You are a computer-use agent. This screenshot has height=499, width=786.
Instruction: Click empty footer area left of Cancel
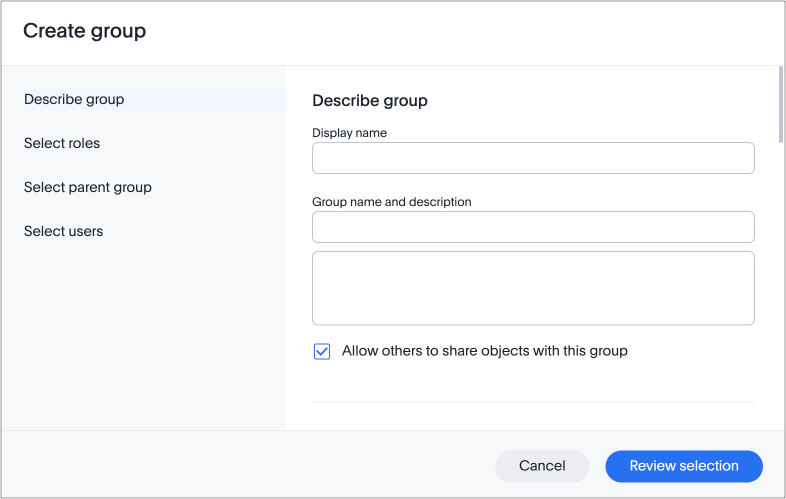[250, 466]
